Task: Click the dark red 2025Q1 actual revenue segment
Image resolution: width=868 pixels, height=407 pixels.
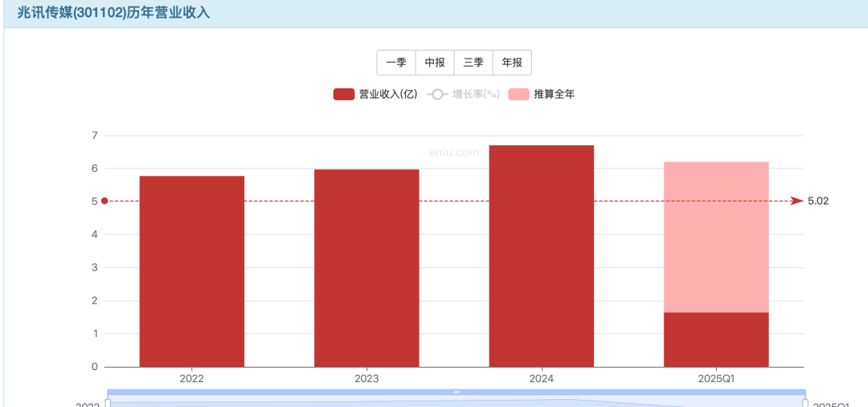Action: coord(716,340)
